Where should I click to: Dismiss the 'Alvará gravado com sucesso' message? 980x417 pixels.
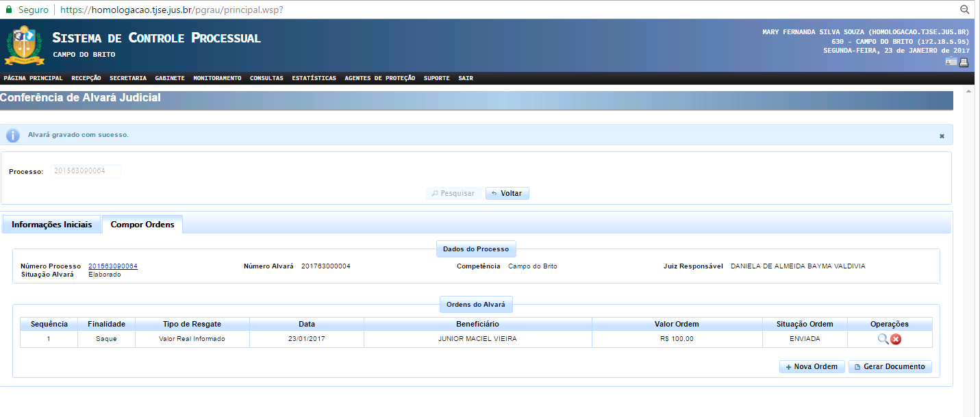click(x=942, y=136)
